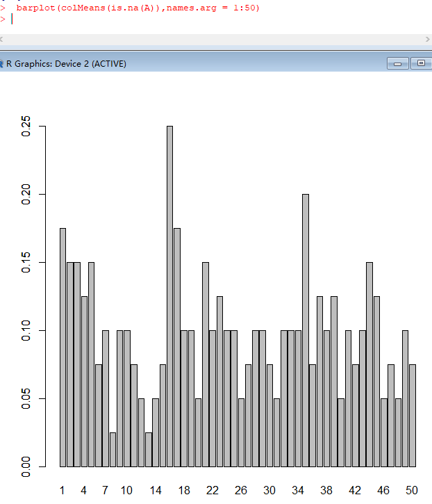Click the y-axis label 0.20

click(x=26, y=195)
